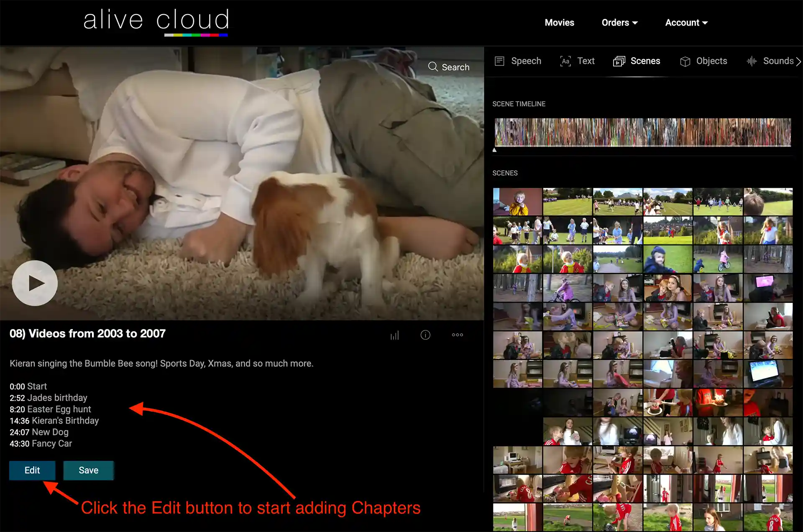Switch to the Sounds tab

(770, 61)
